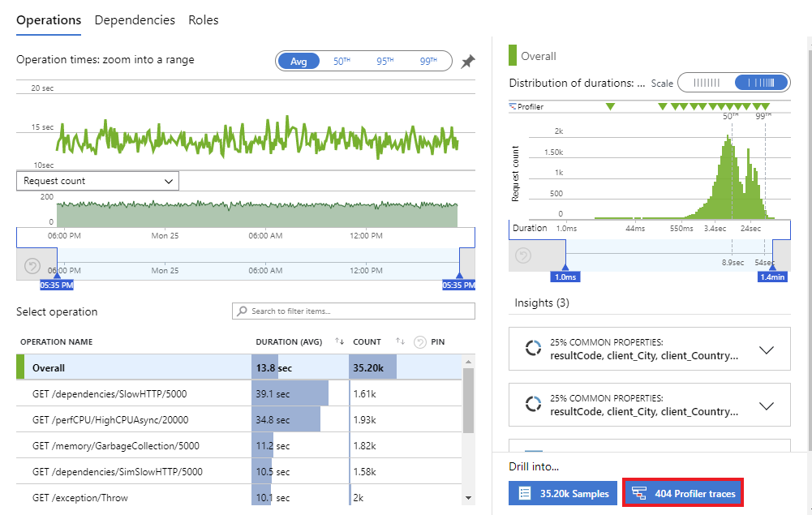The image size is (812, 515).
Task: Switch to 99th percentile view
Action: point(428,61)
